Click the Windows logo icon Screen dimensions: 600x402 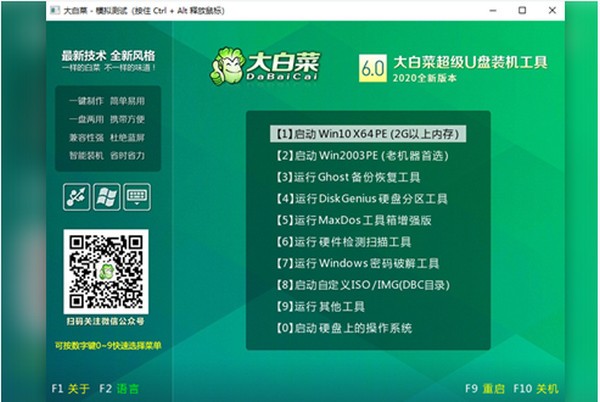(107, 197)
